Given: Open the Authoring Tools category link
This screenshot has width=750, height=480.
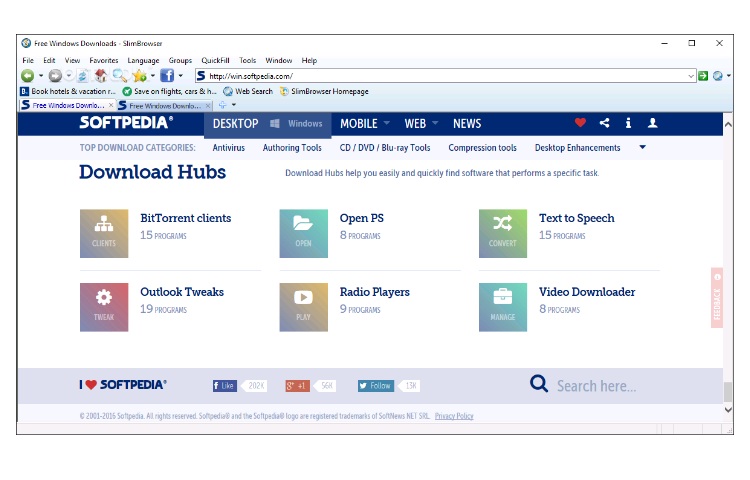Looking at the screenshot, I should pos(292,148).
